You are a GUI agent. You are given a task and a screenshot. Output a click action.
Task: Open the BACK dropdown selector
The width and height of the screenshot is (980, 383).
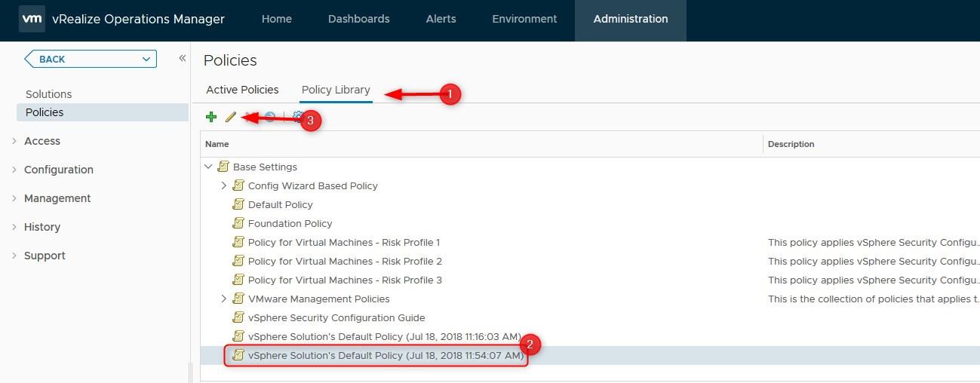(91, 59)
